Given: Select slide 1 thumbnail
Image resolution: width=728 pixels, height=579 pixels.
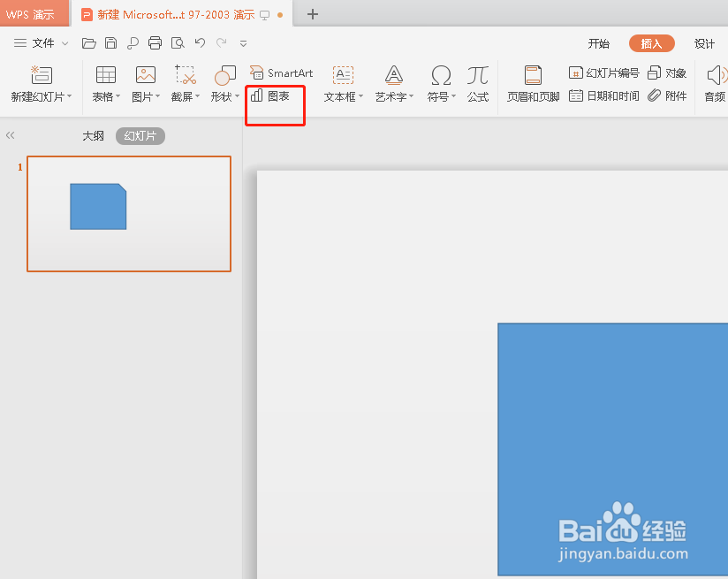Looking at the screenshot, I should pyautogui.click(x=129, y=214).
